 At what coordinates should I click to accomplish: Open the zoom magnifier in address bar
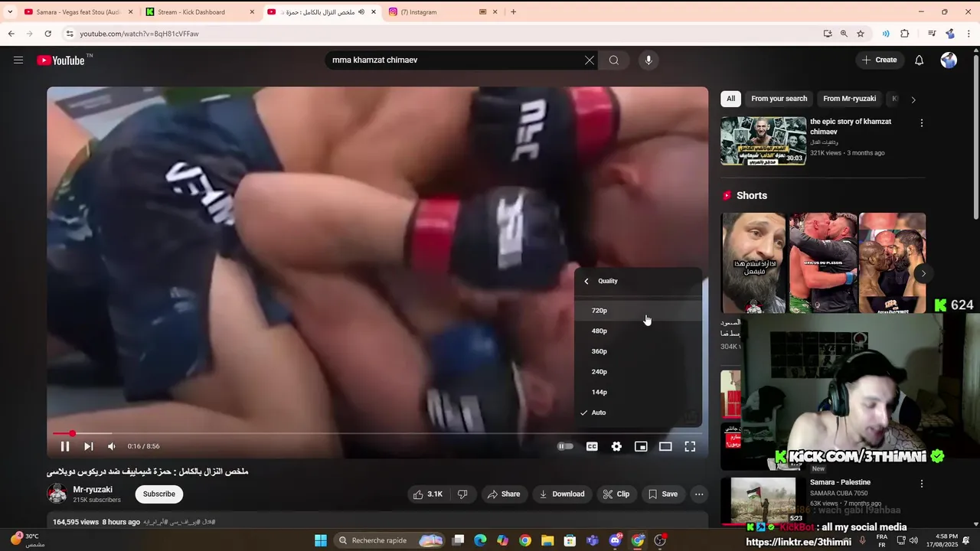(844, 34)
